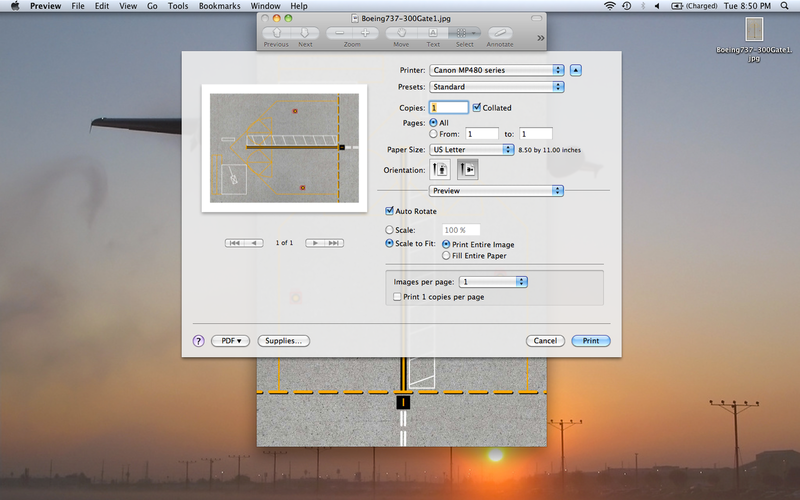
Task: Click into the Copies input field
Action: coord(449,107)
